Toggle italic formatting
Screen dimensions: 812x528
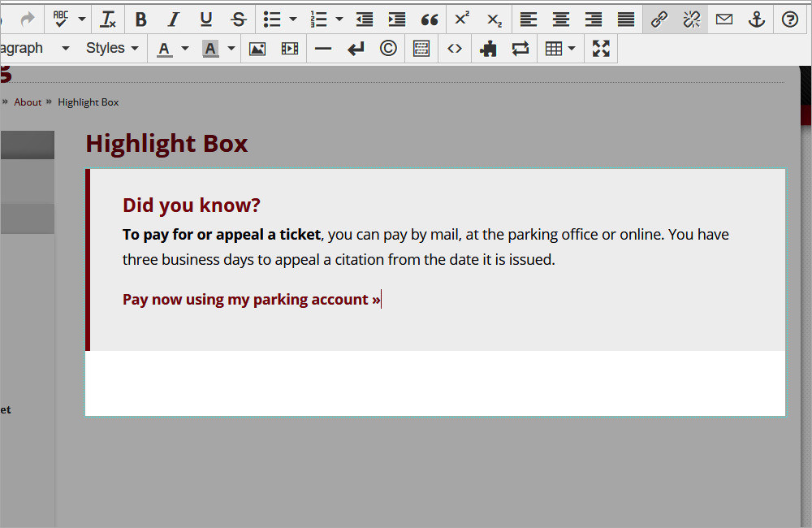click(173, 19)
